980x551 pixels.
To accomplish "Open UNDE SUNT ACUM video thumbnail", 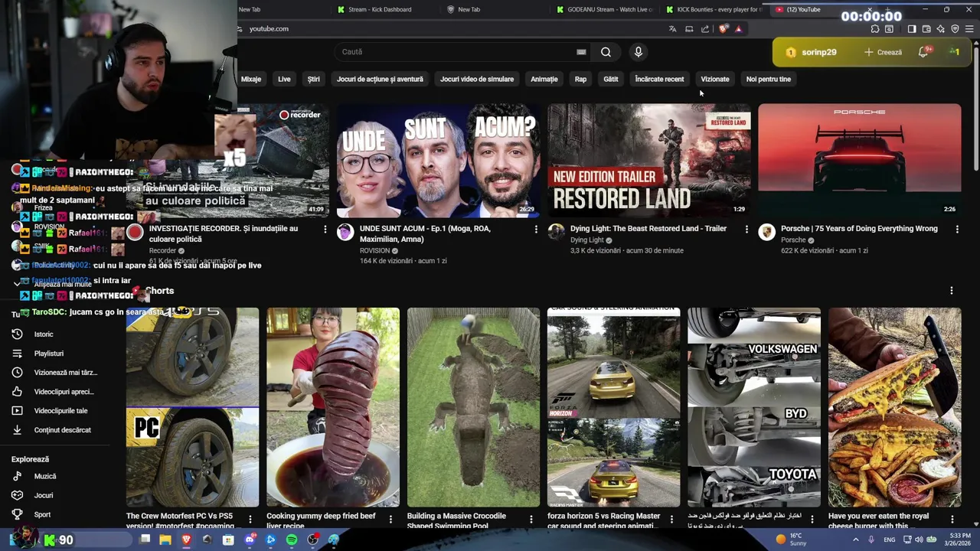I will tap(438, 161).
